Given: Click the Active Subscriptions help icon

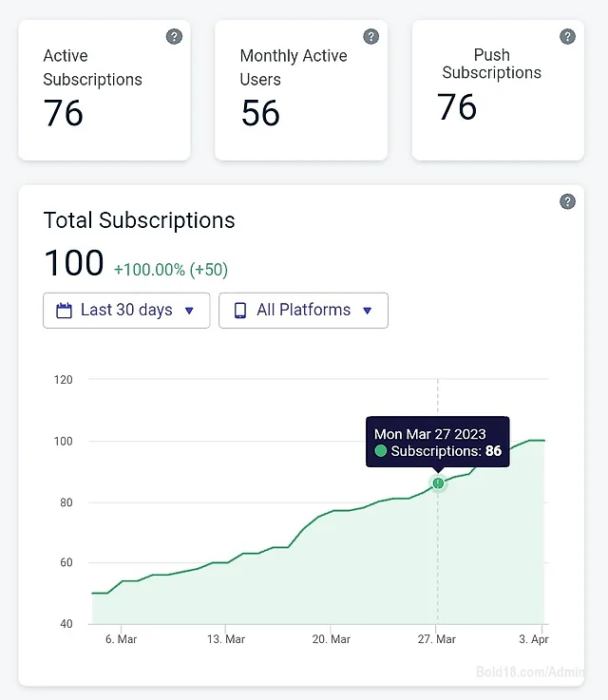Looking at the screenshot, I should coord(174,37).
